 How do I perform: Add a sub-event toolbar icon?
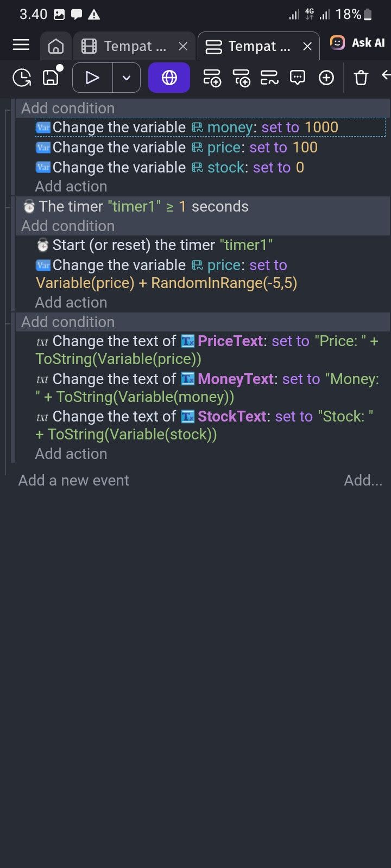tap(241, 78)
